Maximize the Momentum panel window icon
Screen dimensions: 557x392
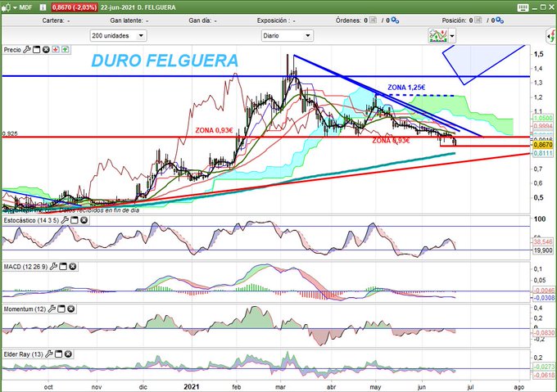pos(61,309)
